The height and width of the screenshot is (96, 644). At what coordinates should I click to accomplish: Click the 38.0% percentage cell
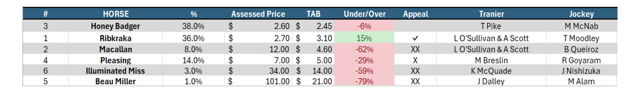[x=193, y=26]
